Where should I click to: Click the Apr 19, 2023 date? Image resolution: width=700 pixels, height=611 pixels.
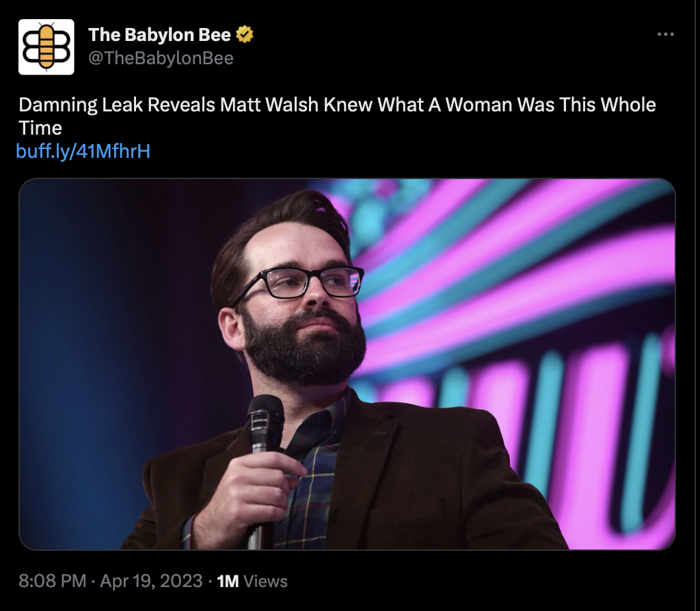tap(151, 581)
